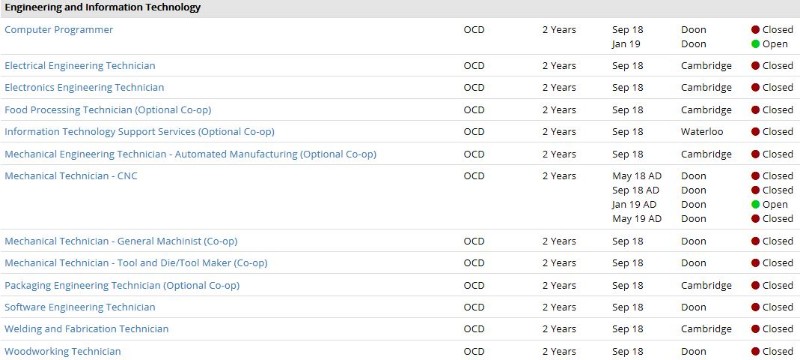
Task: Click Cambridge campus in Electrical Engineering row
Action: click(706, 66)
